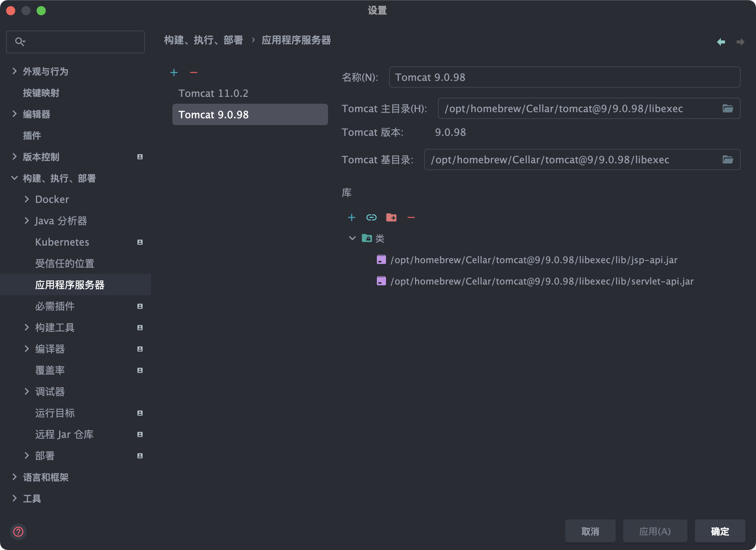The image size is (756, 550).
Task: Click the settings search field
Action: tap(76, 42)
